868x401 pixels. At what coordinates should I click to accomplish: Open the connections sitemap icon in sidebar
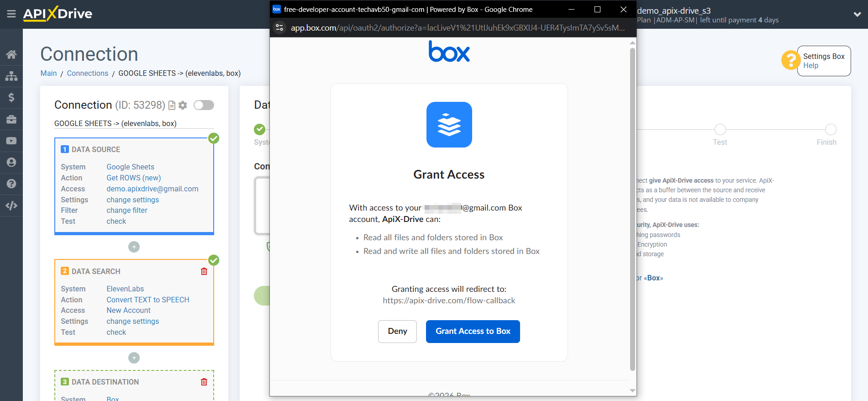[x=11, y=76]
